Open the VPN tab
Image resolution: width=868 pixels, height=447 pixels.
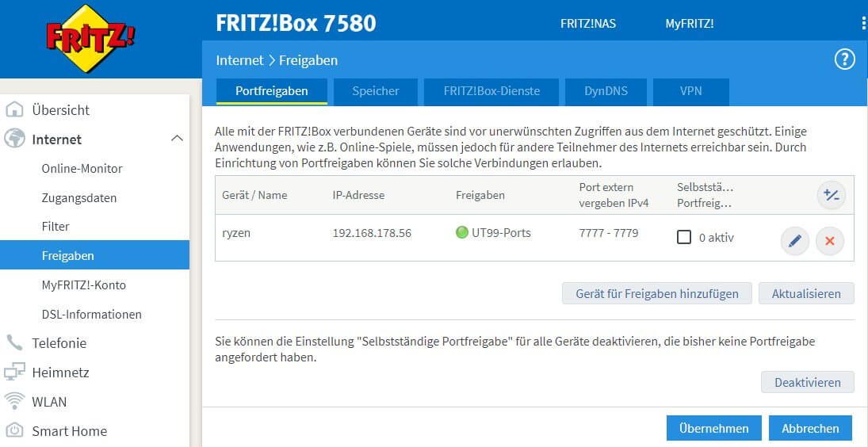click(x=691, y=91)
